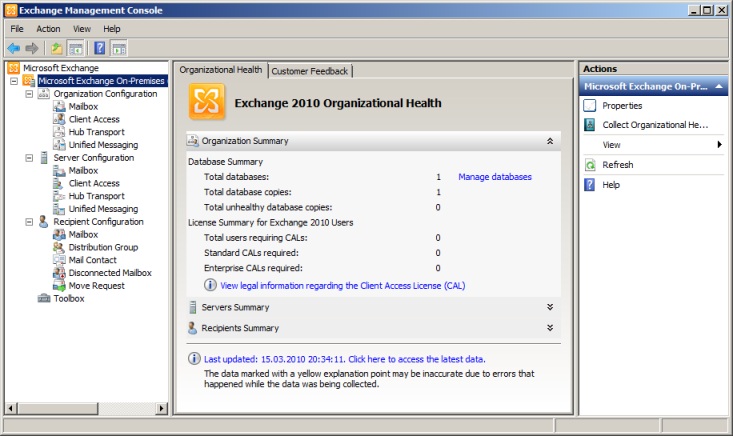Viewport: 733px width, 436px height.
Task: Click the Help icon in the Actions pane
Action: coord(590,185)
